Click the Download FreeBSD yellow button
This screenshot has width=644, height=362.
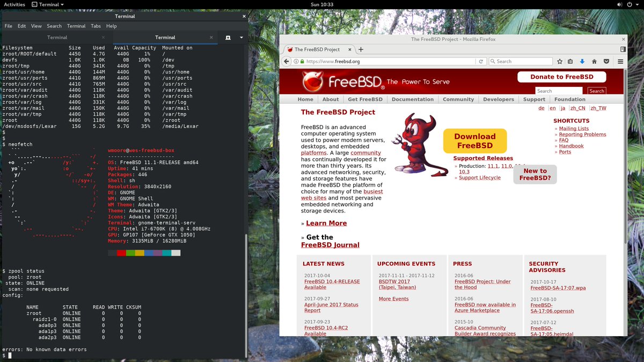pos(475,141)
